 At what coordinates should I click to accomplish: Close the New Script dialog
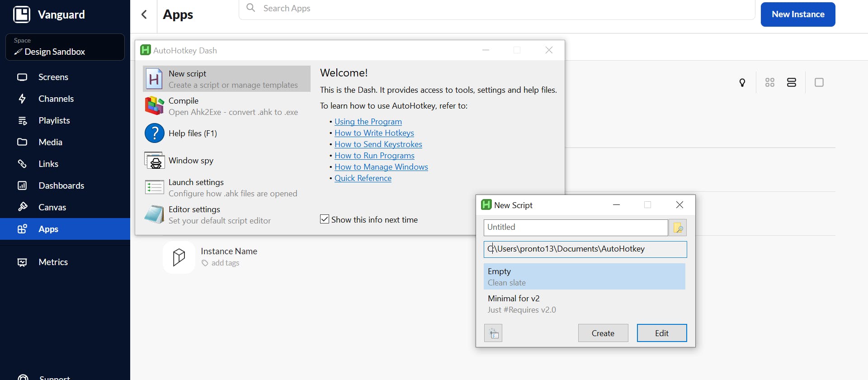tap(679, 205)
